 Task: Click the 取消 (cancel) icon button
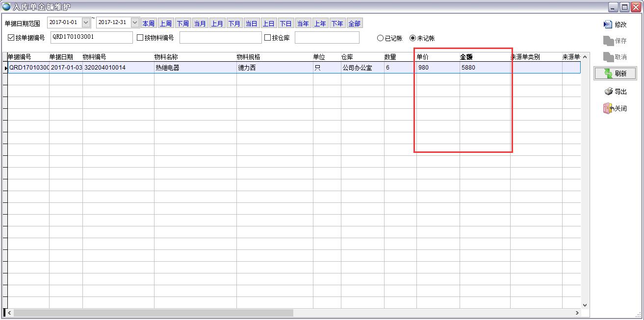click(608, 57)
